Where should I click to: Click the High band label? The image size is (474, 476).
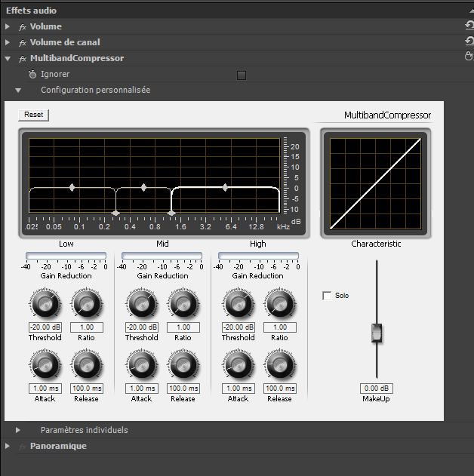point(258,244)
